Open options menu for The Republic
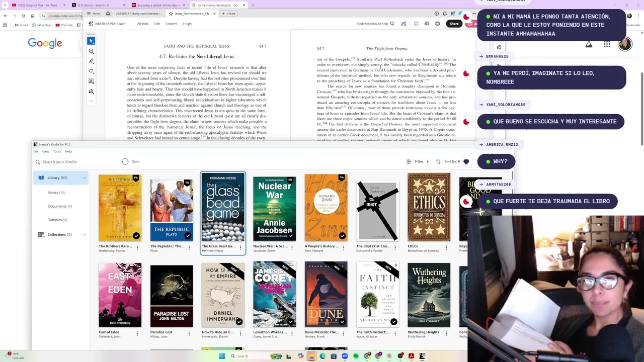644x362 pixels. coord(189,247)
